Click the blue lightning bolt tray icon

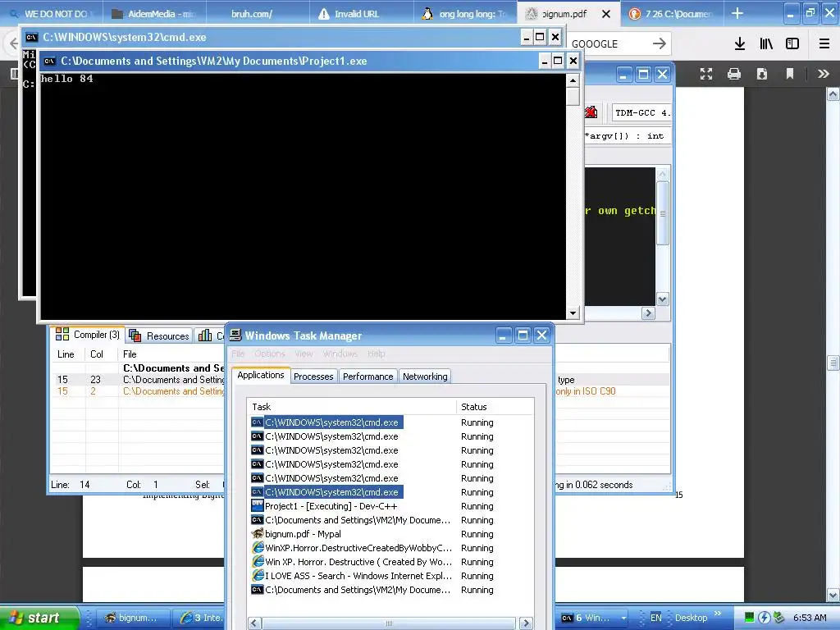(x=765, y=618)
